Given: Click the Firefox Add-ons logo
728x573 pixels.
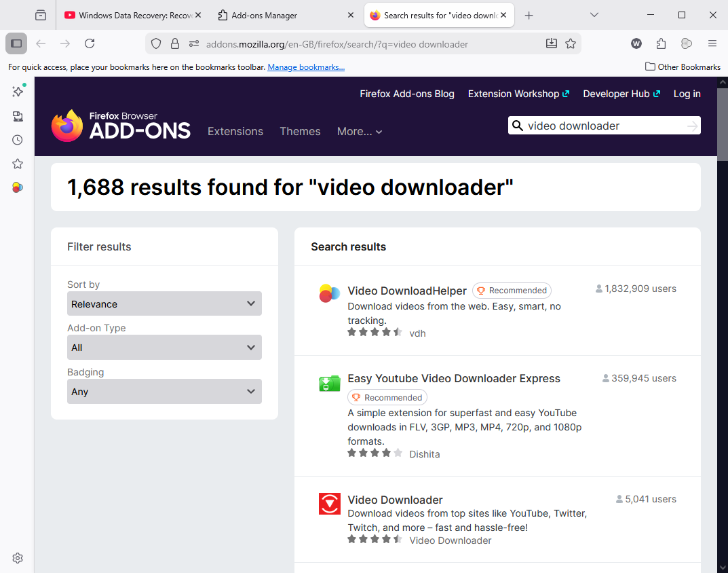Looking at the screenshot, I should point(121,126).
